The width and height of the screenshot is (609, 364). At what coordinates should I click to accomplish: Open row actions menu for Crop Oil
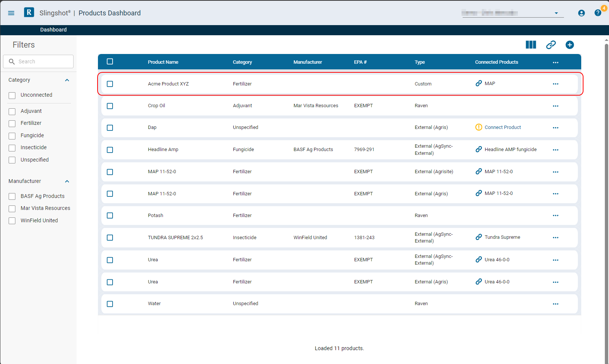556,106
